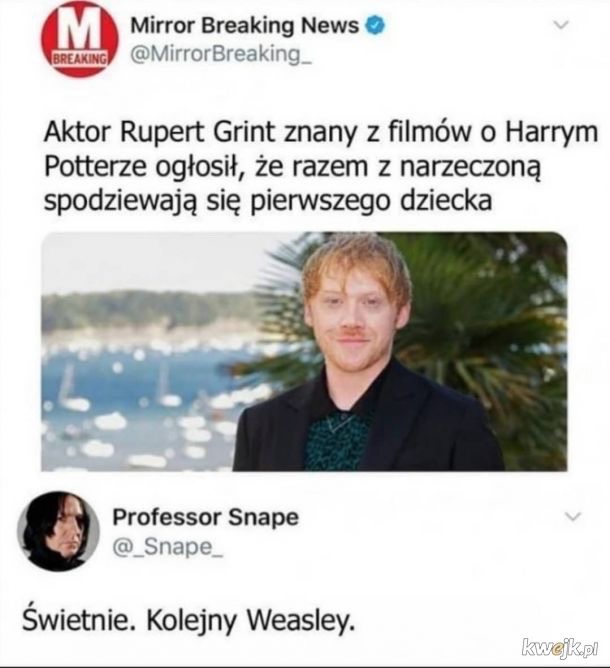610x668 pixels.
Task: Click the tweet text about Rupert Grint
Action: pyautogui.click(x=321, y=166)
